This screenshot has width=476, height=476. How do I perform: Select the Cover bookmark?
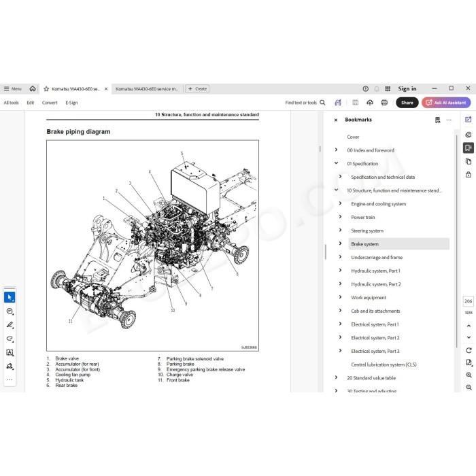pos(353,137)
